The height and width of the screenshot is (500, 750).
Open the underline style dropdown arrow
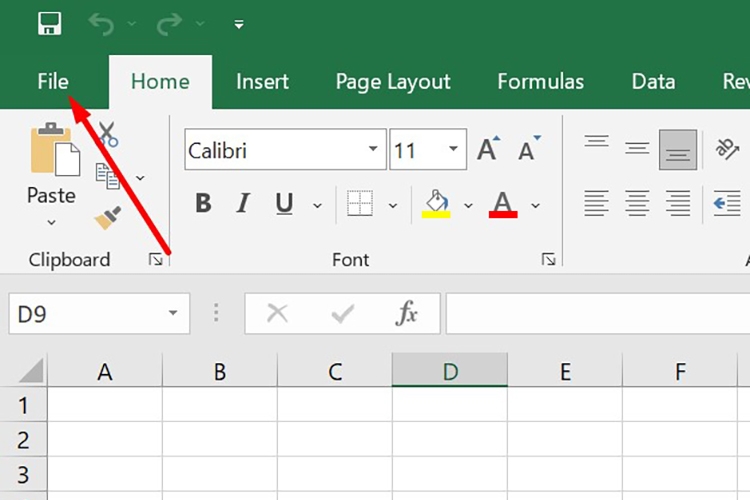317,206
